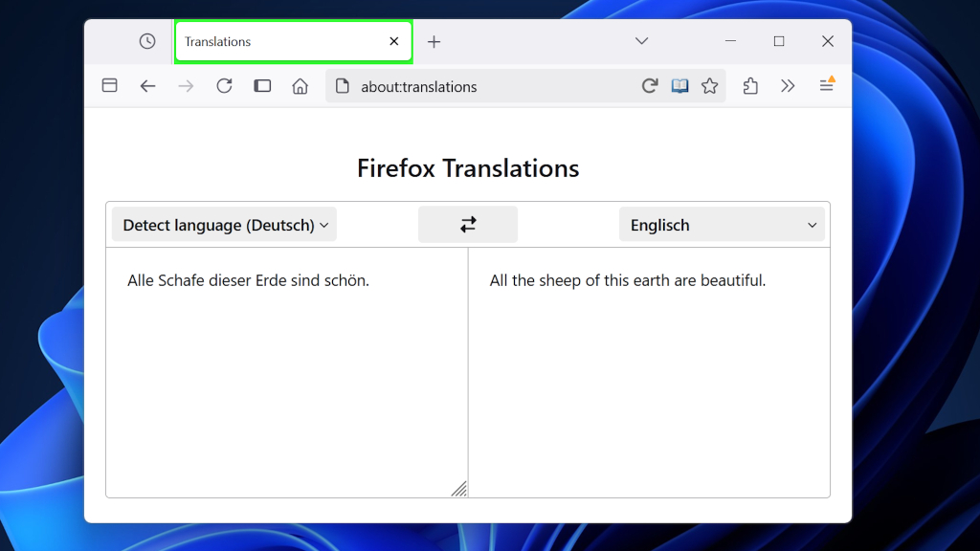The width and height of the screenshot is (980, 551).
Task: Bookmark this page with the star icon
Action: point(710,86)
